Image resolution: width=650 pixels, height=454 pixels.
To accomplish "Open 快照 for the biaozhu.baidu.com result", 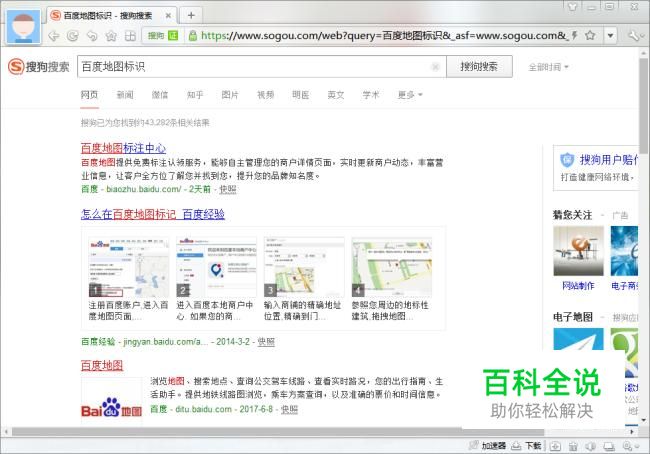I will click(228, 189).
